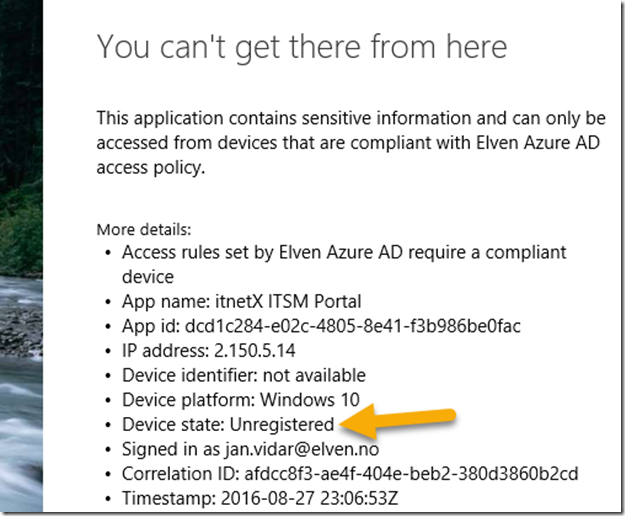Click the Access rules compliant device bullet

pyautogui.click(x=344, y=265)
